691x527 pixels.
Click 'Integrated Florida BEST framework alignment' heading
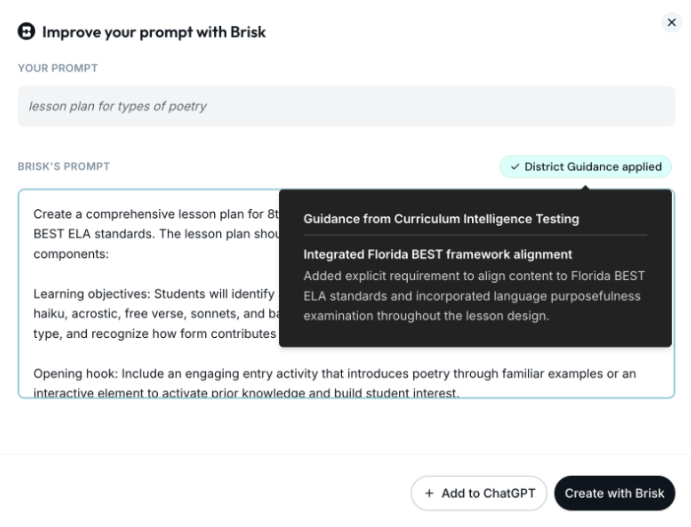pyautogui.click(x=438, y=254)
